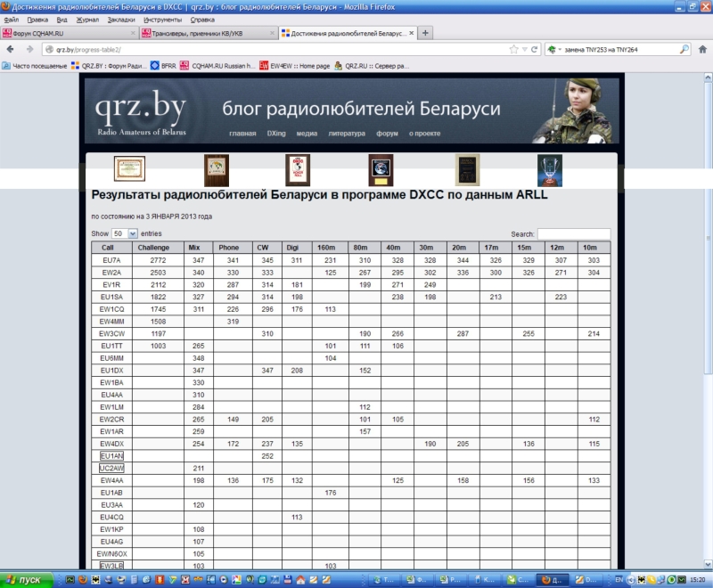
Task: Open the CQHAM.RU Russian bookmark
Action: click(x=217, y=66)
